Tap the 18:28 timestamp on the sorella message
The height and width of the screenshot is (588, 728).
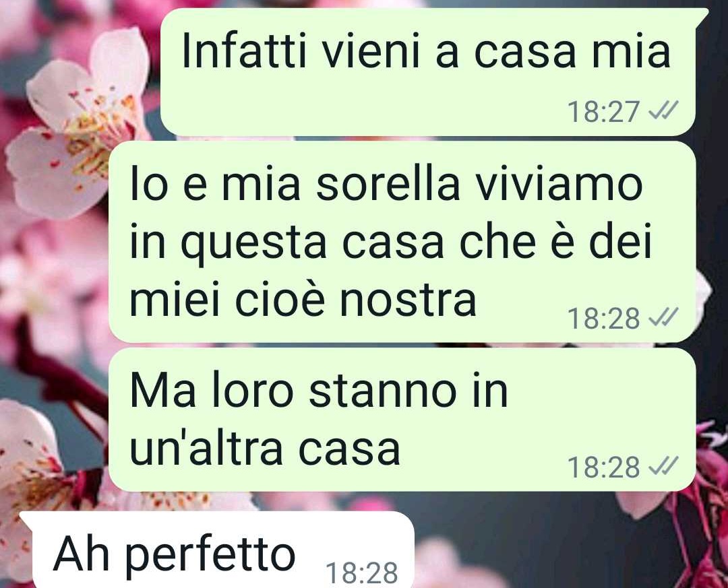point(603,319)
